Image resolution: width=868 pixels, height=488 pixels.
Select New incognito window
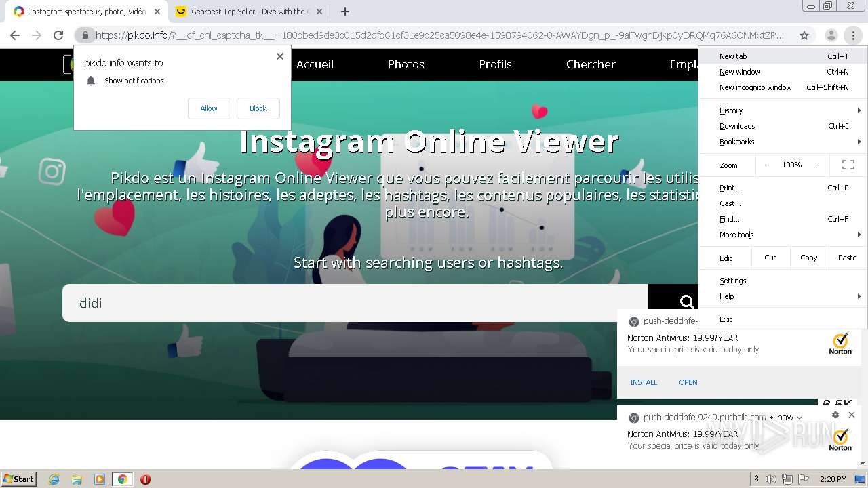[x=783, y=87]
